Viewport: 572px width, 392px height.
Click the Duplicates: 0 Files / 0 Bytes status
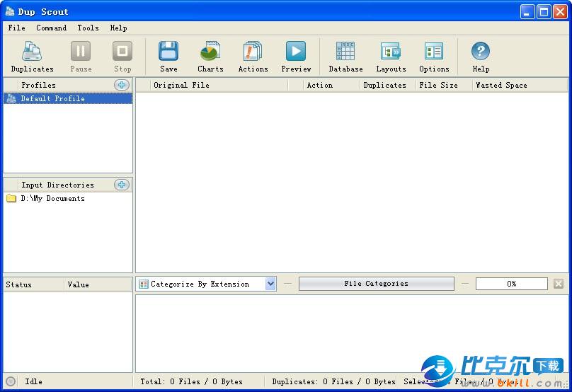click(x=333, y=381)
